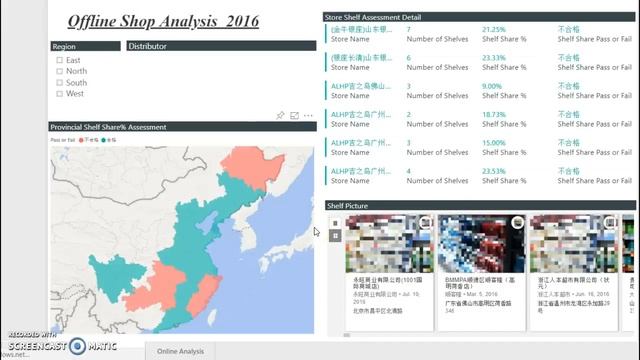Click the round badge icon on the third shelf card
Viewport: 640px width, 360px height.
tap(610, 222)
